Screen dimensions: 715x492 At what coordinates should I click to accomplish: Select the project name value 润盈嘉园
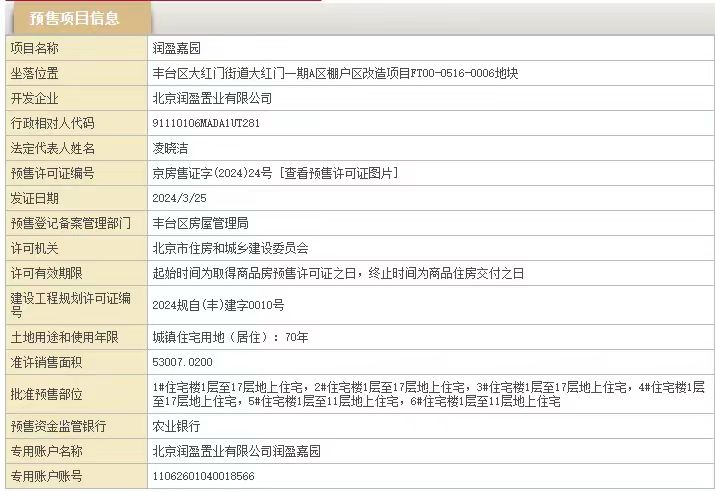point(176,48)
